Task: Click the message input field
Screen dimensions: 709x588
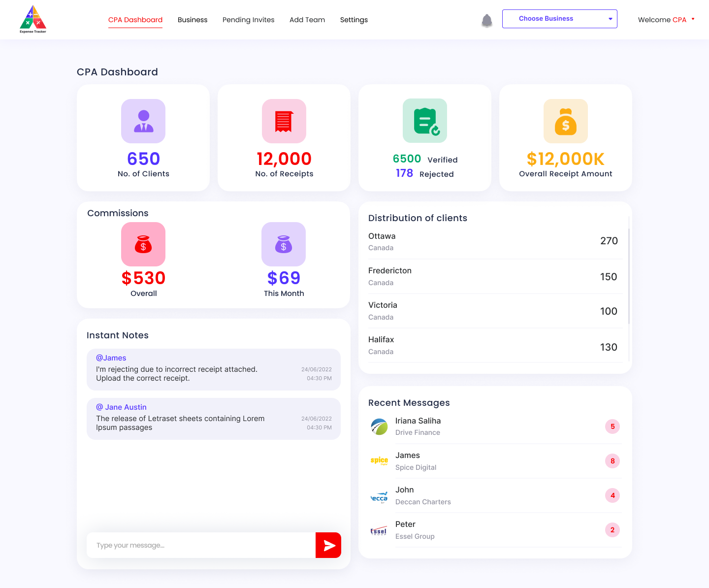Action: [x=197, y=545]
